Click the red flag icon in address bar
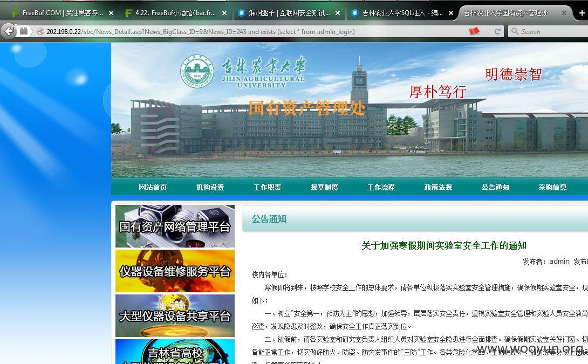 474,31
